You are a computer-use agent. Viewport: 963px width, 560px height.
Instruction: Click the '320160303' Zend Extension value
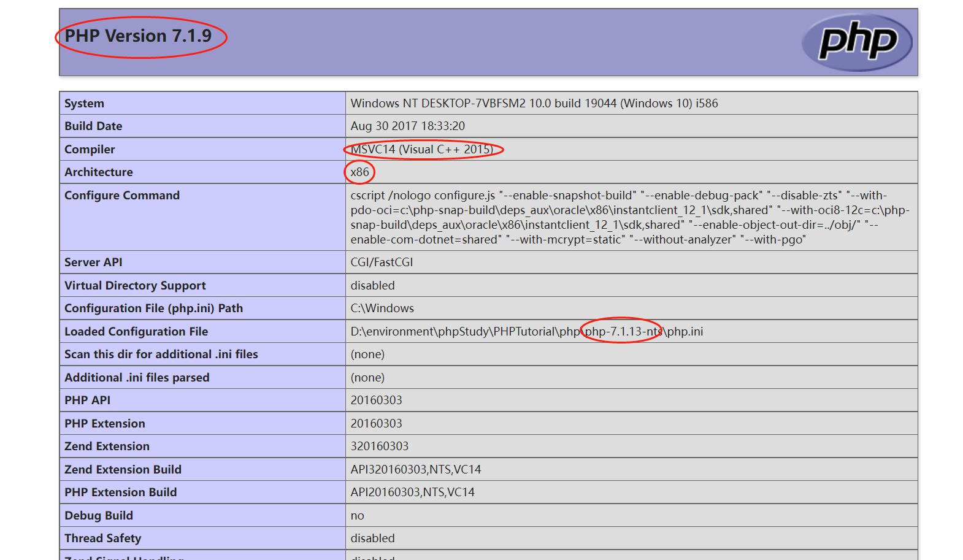click(x=380, y=447)
